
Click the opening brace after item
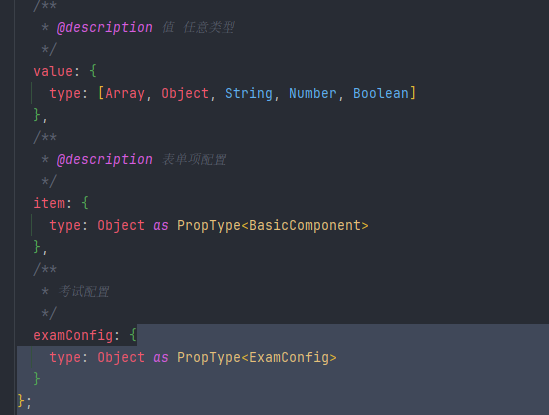(x=85, y=203)
